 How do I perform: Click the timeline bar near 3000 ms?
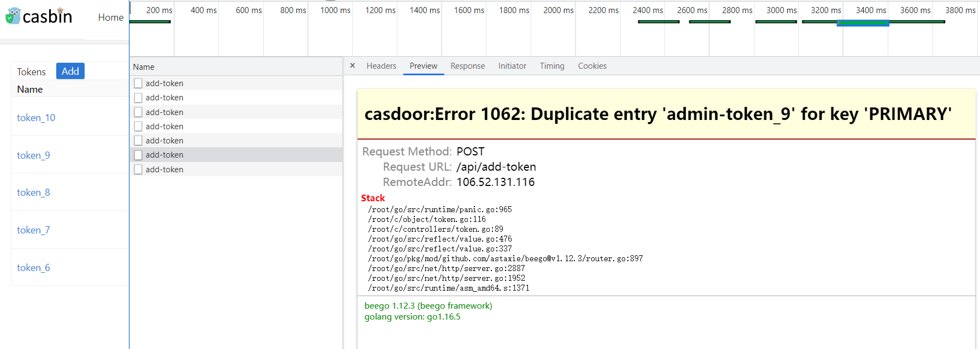[x=776, y=22]
